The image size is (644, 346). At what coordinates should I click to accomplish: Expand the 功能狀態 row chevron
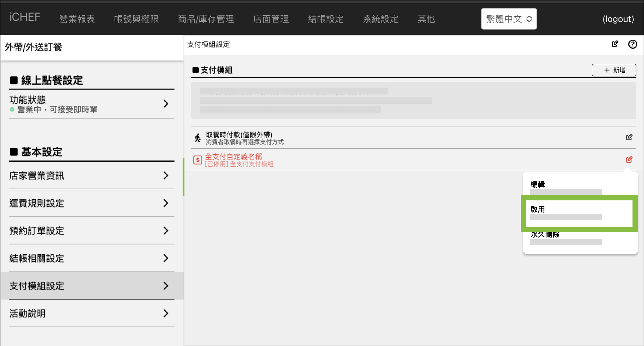pyautogui.click(x=166, y=104)
